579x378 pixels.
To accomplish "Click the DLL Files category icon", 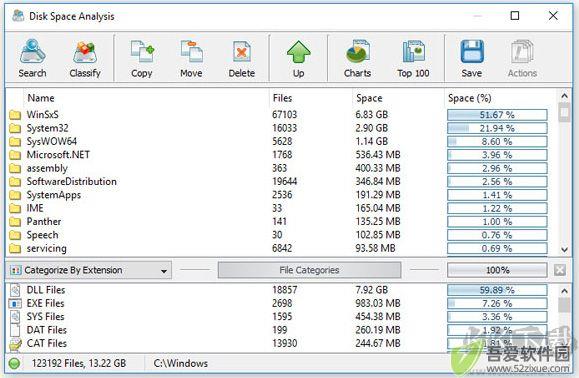I will tap(15, 290).
